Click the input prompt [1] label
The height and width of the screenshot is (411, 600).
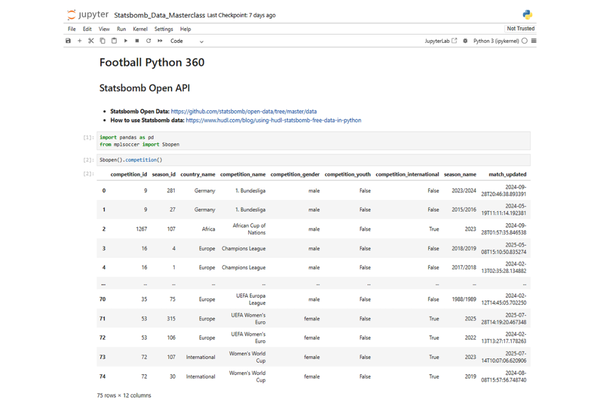tap(88, 137)
